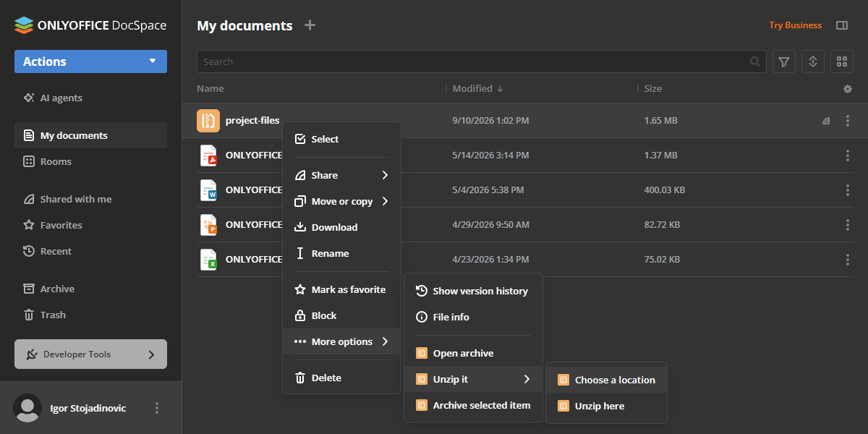Click share badge on project-files row
Screen dimensions: 868x434
[826, 122]
